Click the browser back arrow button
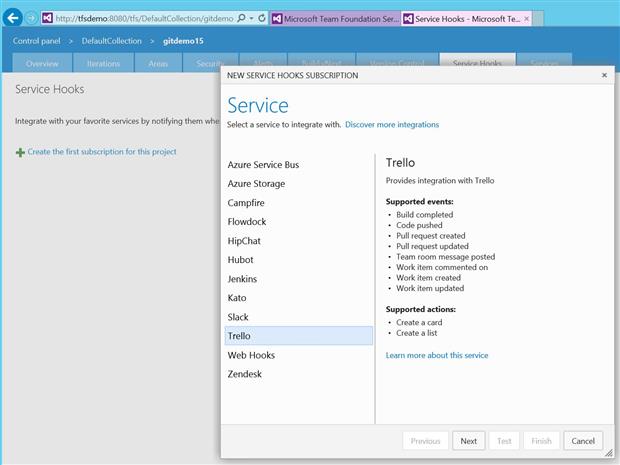This screenshot has width=620, height=465. [12, 18]
